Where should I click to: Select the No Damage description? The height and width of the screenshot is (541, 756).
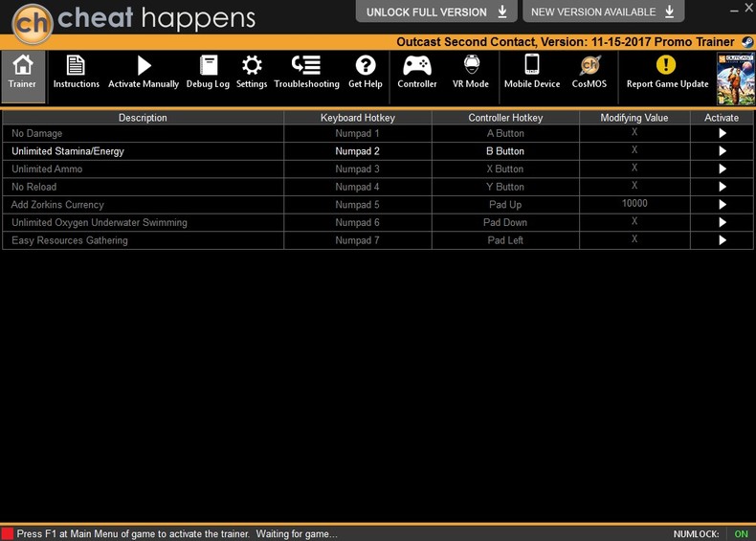(x=37, y=134)
